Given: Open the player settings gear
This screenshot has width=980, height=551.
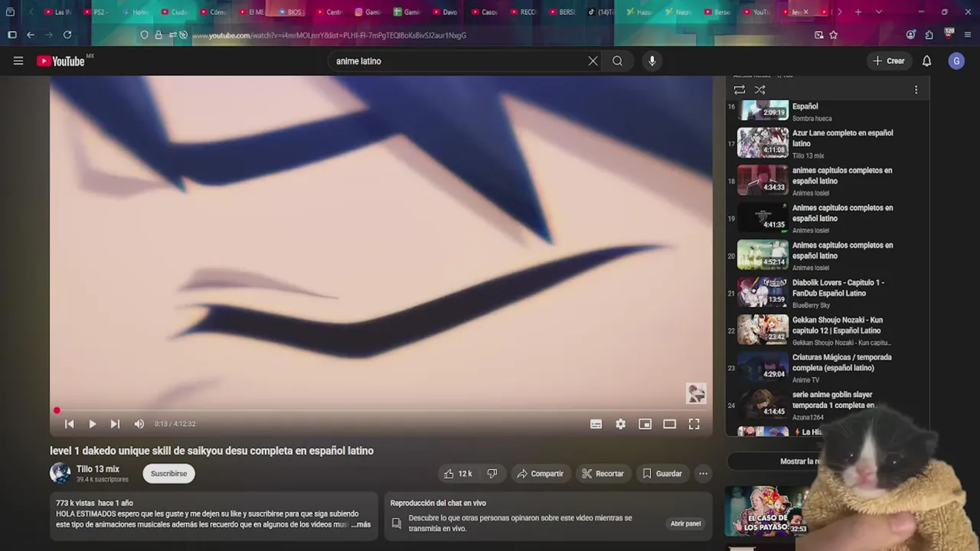Looking at the screenshot, I should [x=620, y=424].
